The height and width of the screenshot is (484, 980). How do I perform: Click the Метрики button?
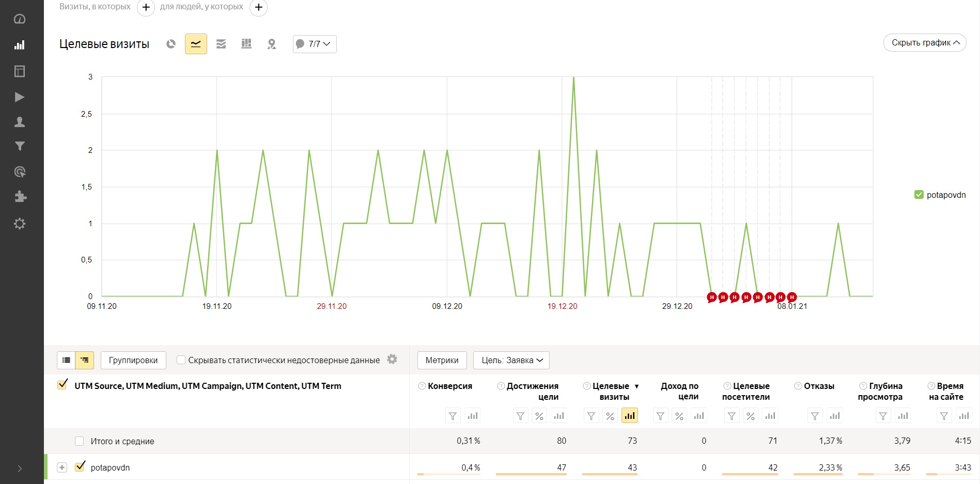tap(442, 360)
